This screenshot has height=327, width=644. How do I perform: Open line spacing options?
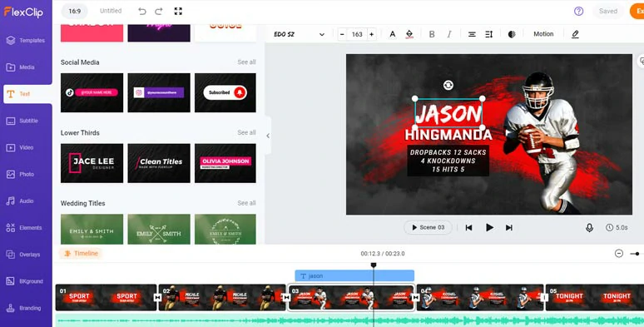[488, 34]
